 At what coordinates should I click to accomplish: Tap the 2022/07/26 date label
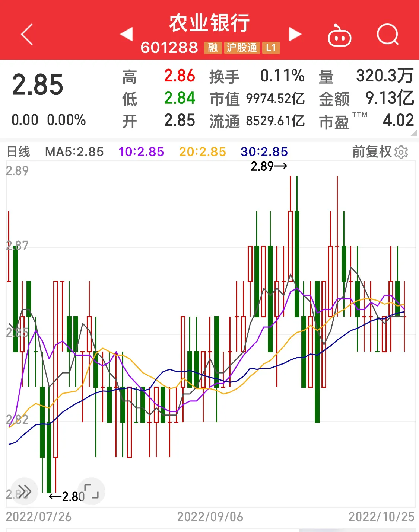coord(39,517)
